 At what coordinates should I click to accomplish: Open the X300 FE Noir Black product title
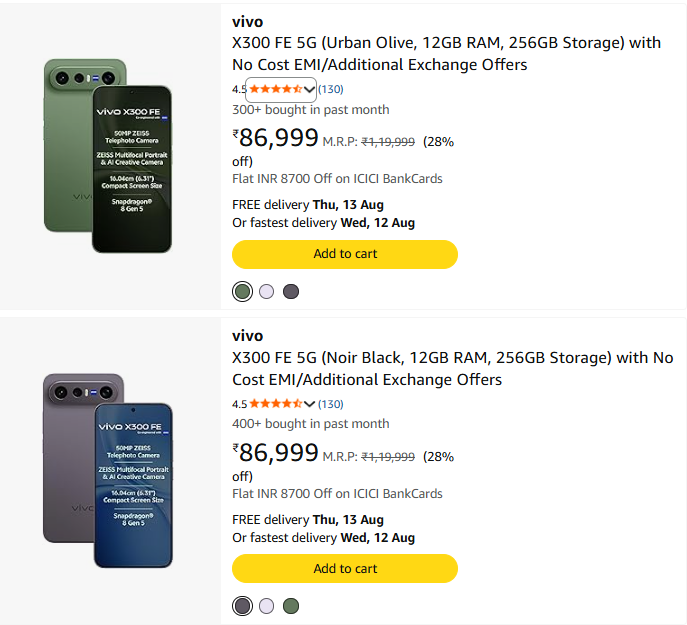(452, 368)
